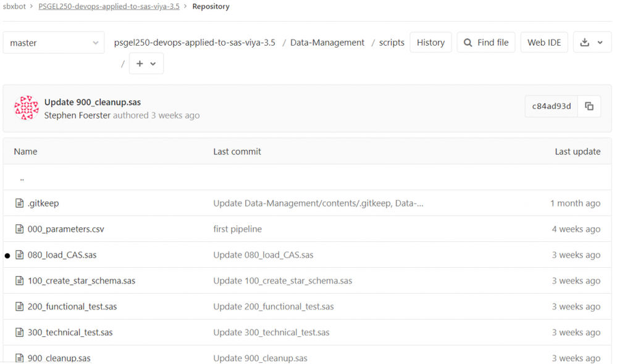Click the 200_functional_test.sas file icon
This screenshot has width=617, height=364.
19,307
